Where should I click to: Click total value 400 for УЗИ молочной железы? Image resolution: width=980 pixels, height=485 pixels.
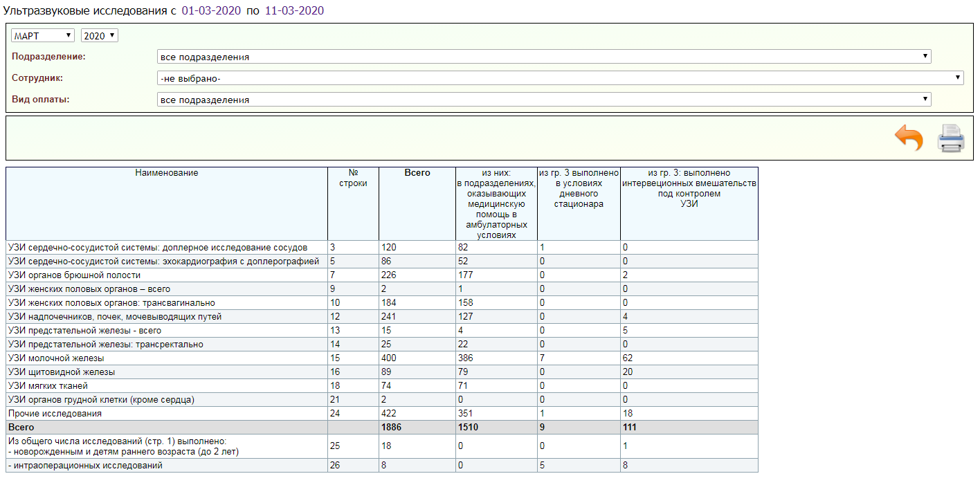point(389,358)
